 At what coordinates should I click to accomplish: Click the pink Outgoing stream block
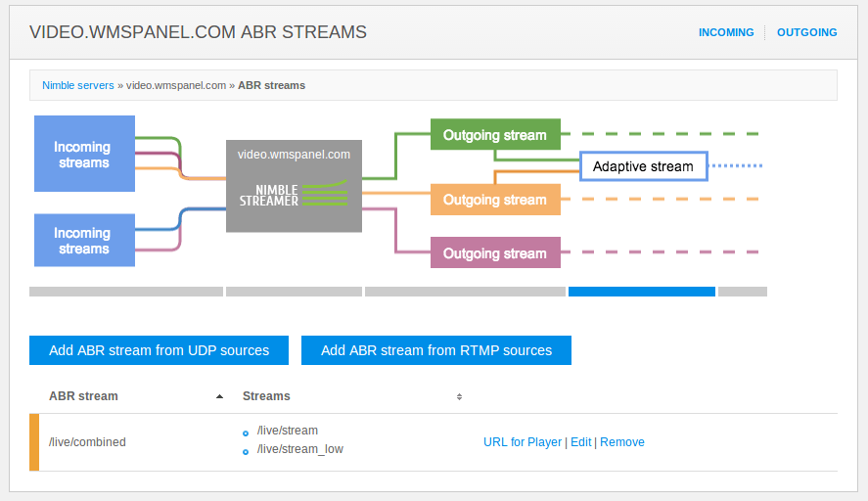click(x=495, y=252)
